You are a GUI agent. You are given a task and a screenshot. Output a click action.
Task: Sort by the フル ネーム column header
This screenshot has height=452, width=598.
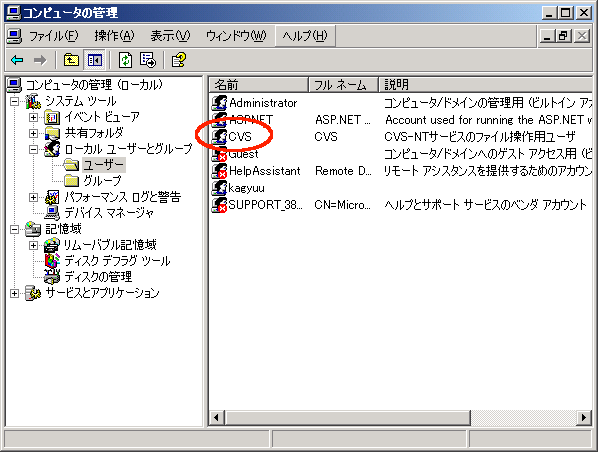(x=343, y=84)
